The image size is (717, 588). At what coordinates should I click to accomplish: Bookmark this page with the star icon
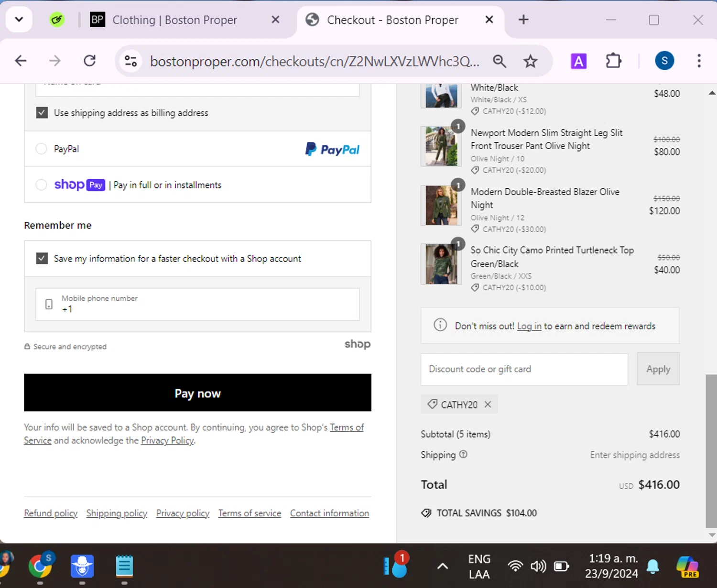pos(530,61)
